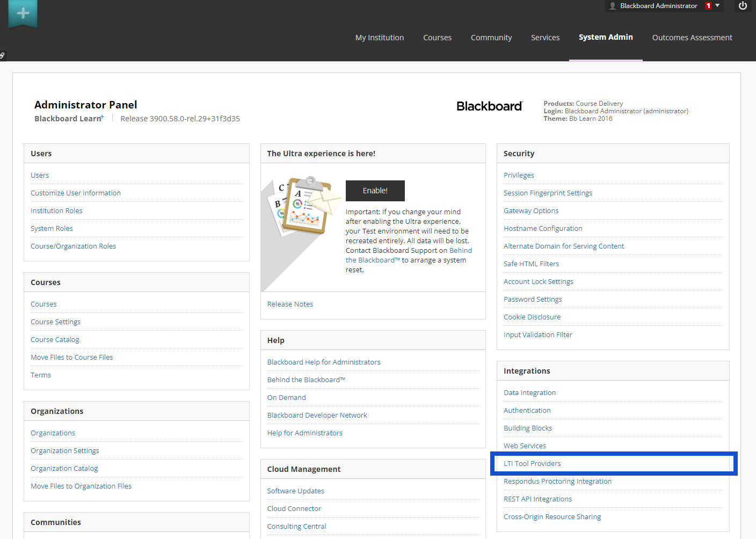Open the Outcomes Assessment tab
Image resolution: width=756 pixels, height=539 pixels.
point(692,38)
